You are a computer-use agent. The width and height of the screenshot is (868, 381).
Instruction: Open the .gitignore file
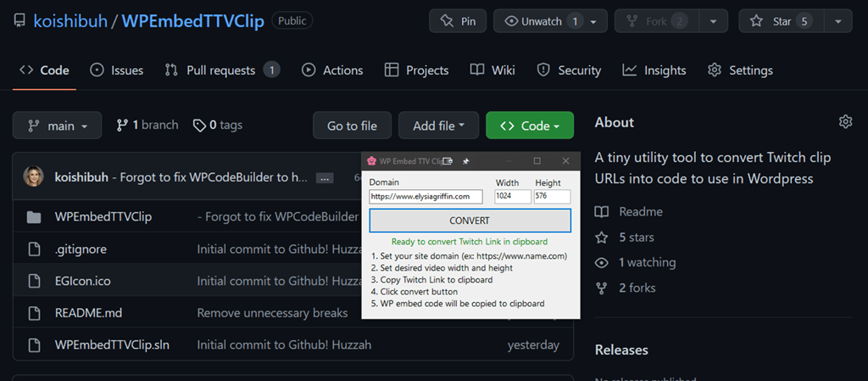coord(81,249)
